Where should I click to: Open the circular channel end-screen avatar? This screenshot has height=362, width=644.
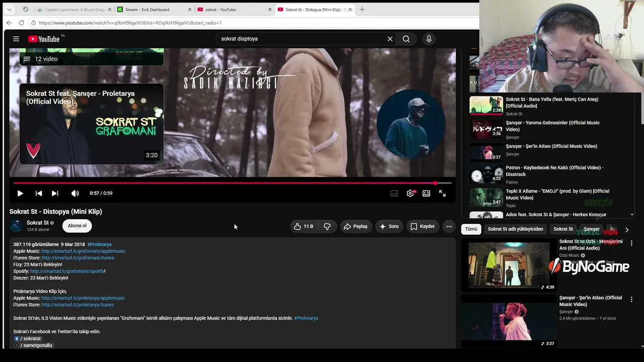[411, 124]
